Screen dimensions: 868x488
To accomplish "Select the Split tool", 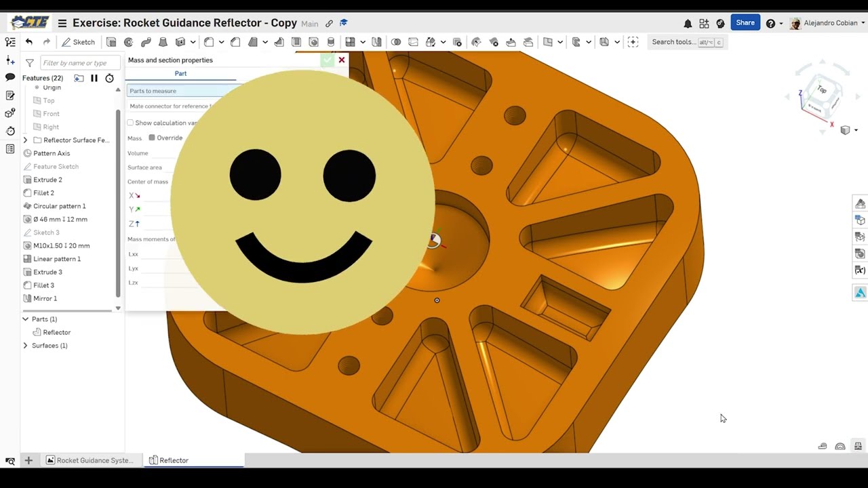I will (413, 42).
